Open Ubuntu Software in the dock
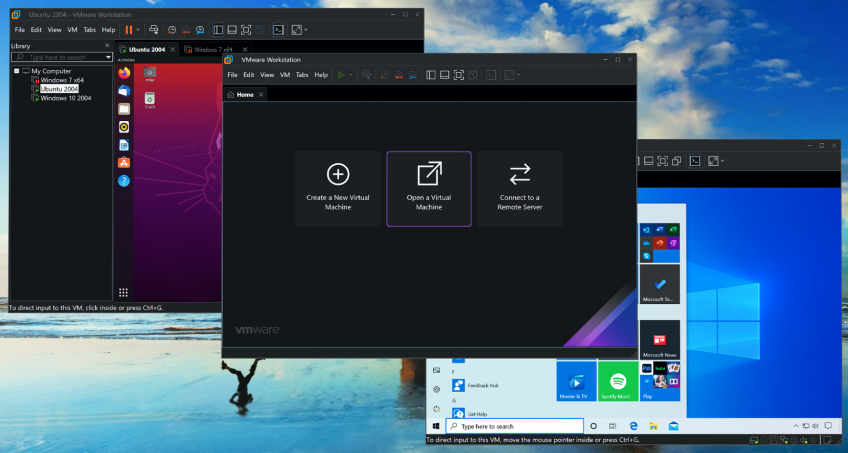 pyautogui.click(x=124, y=162)
